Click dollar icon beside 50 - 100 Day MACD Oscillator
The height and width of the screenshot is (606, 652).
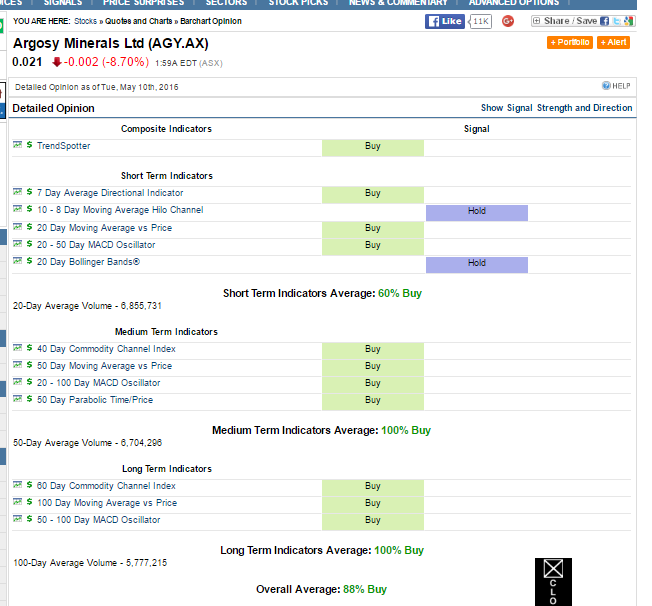pos(30,519)
